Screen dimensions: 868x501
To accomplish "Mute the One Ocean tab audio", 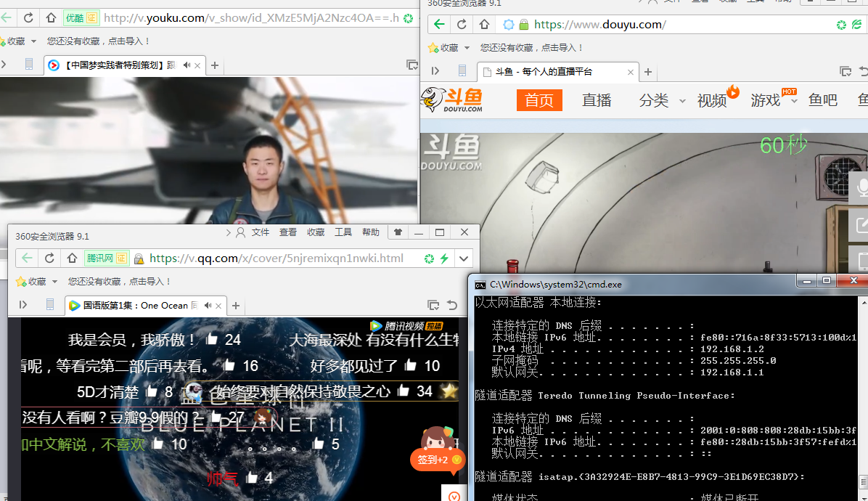I will (208, 305).
